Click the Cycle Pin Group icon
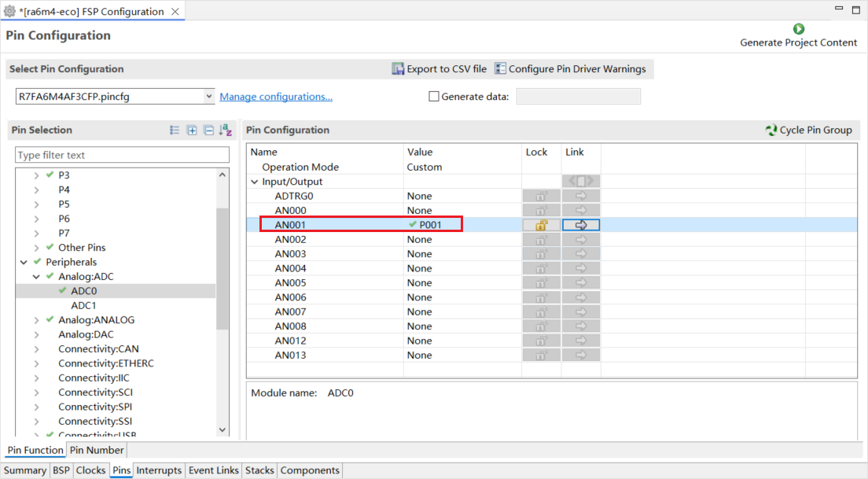 (x=771, y=130)
